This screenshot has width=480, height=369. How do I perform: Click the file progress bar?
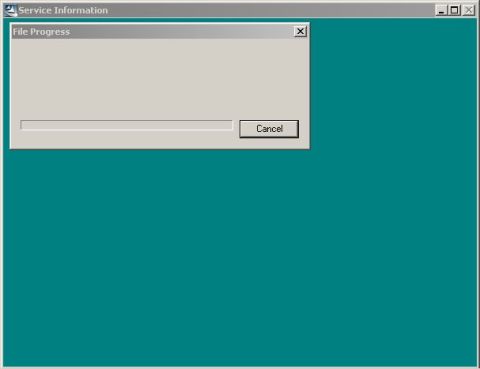[126, 125]
